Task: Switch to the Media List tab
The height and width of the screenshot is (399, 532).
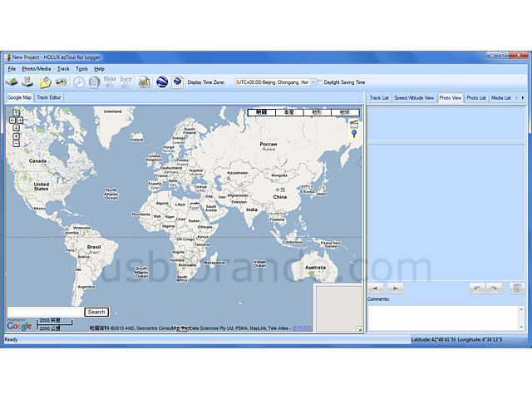Action: coord(500,98)
